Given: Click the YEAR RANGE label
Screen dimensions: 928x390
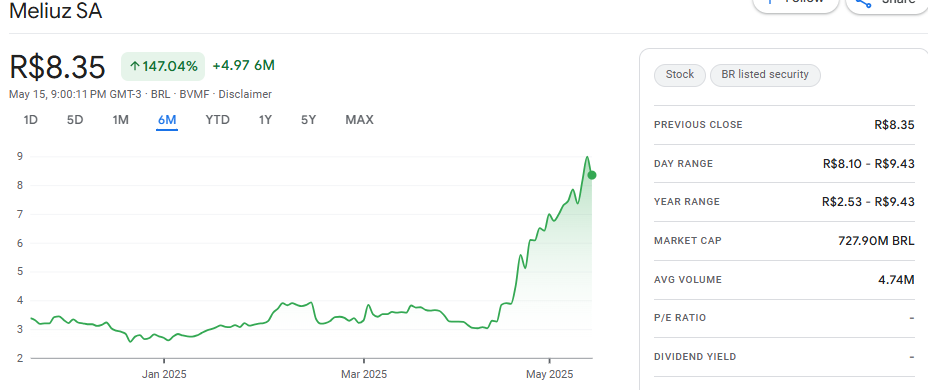Looking at the screenshot, I should coord(687,202).
